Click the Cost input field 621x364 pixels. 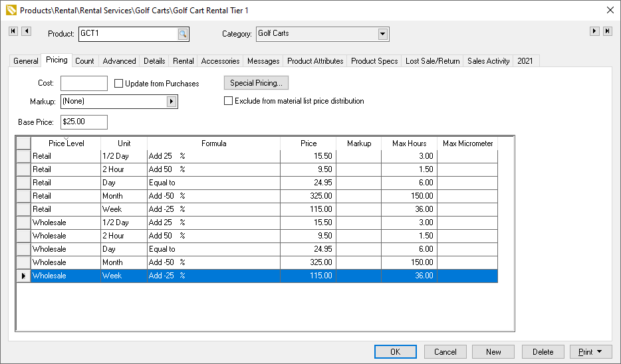click(x=84, y=84)
